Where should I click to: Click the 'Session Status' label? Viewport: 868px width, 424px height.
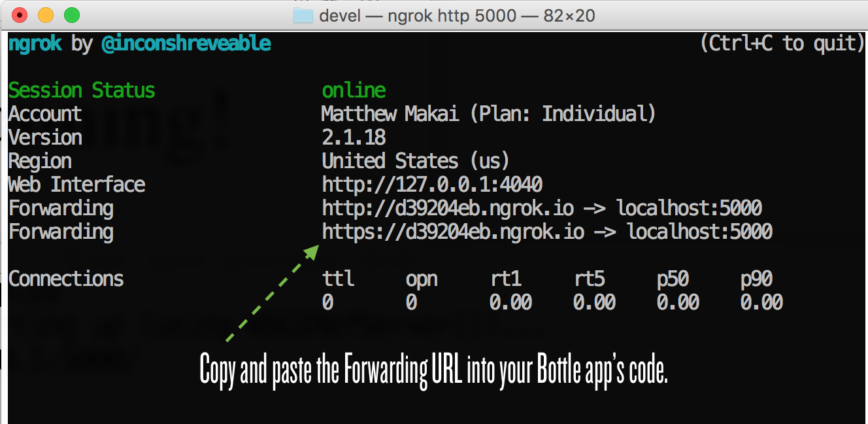click(82, 90)
